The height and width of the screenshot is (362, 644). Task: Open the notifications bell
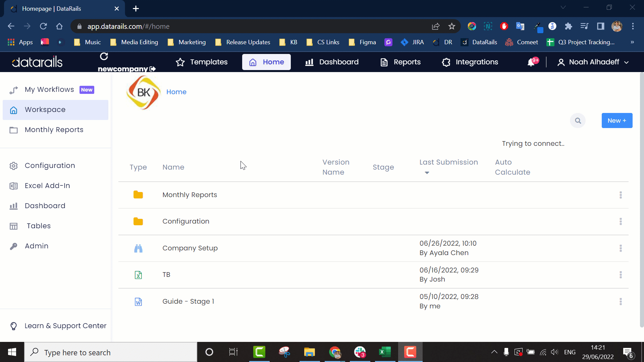click(531, 62)
